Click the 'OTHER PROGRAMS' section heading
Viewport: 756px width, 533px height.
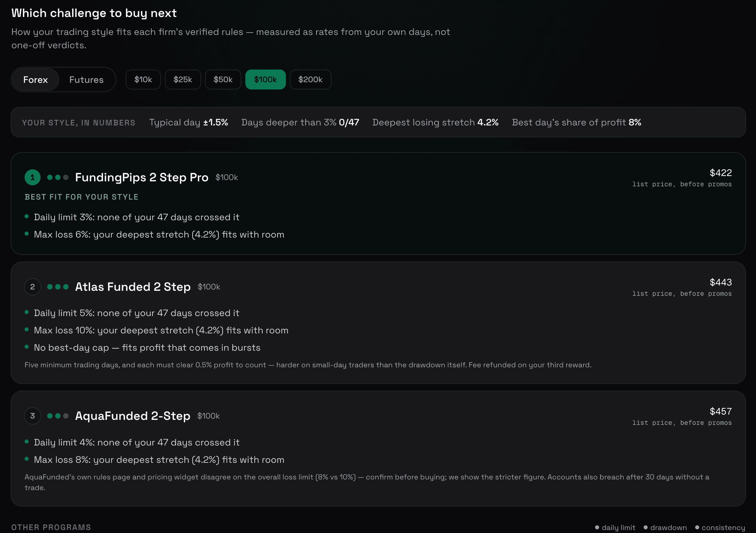[51, 527]
